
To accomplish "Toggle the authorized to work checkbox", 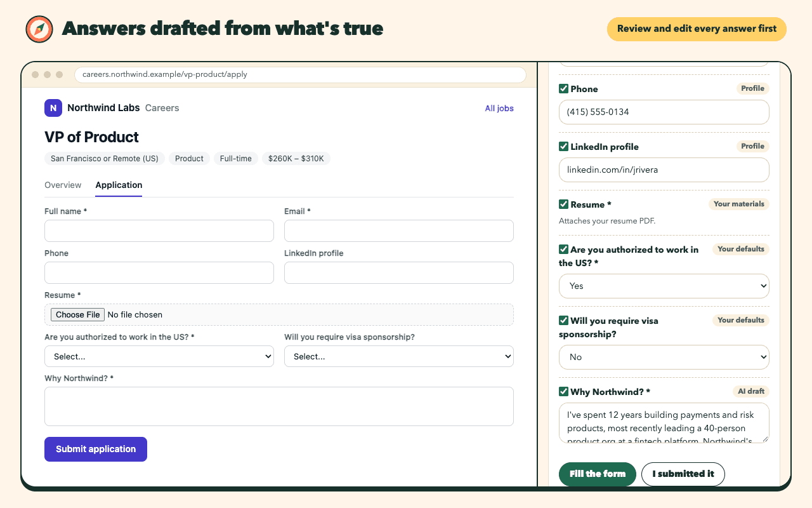I will click(563, 250).
